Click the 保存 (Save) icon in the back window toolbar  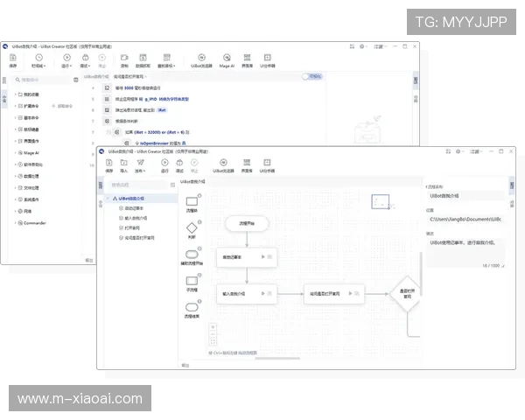[x=13, y=59]
